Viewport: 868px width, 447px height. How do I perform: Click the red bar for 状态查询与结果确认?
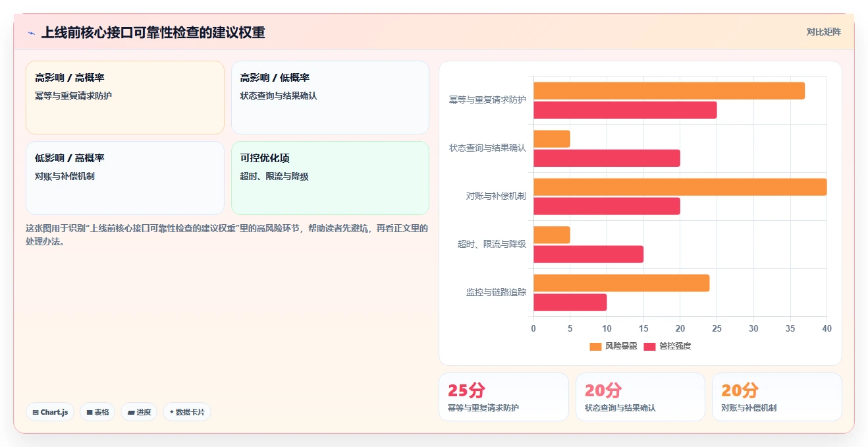click(607, 158)
